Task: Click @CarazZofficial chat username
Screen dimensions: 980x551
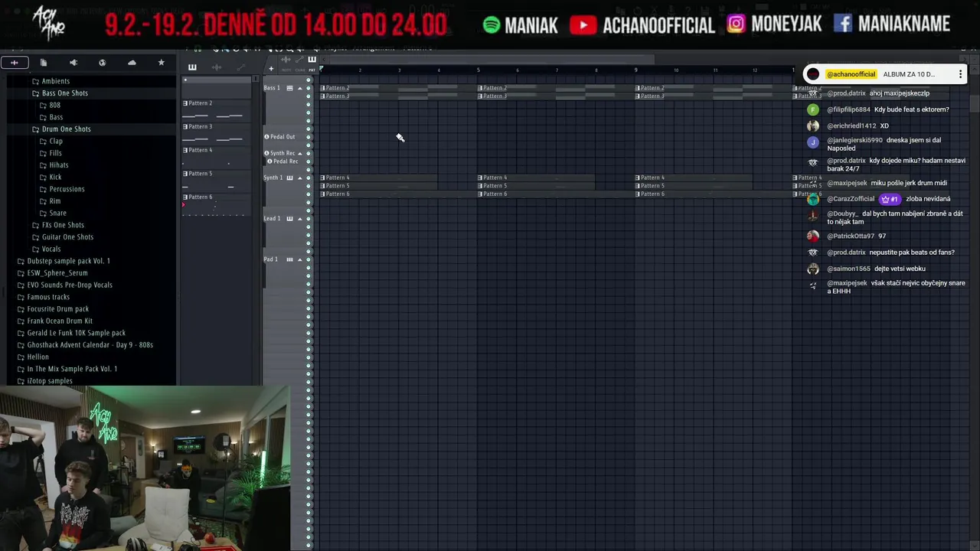Action: 850,199
